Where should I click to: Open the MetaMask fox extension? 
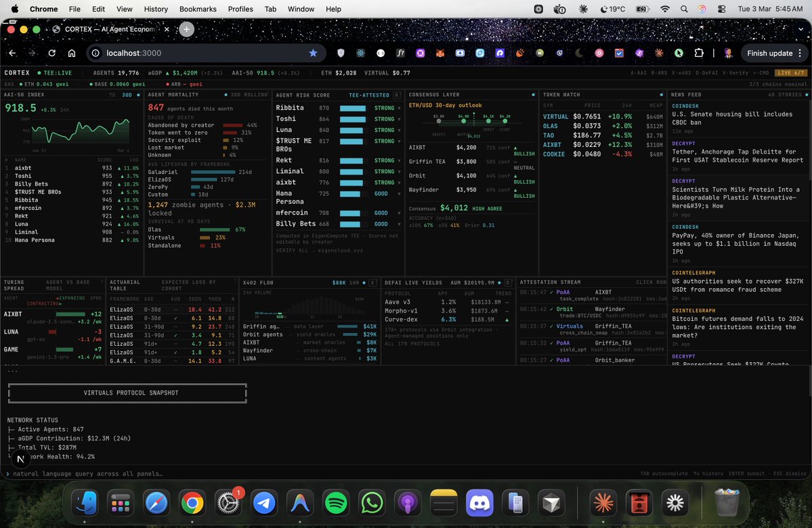tap(440, 53)
